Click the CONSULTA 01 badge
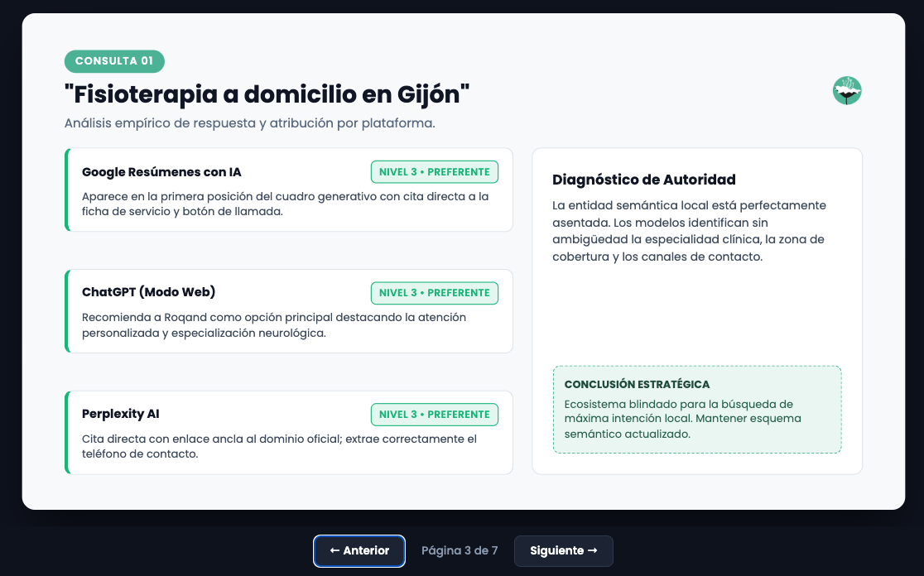 click(114, 61)
